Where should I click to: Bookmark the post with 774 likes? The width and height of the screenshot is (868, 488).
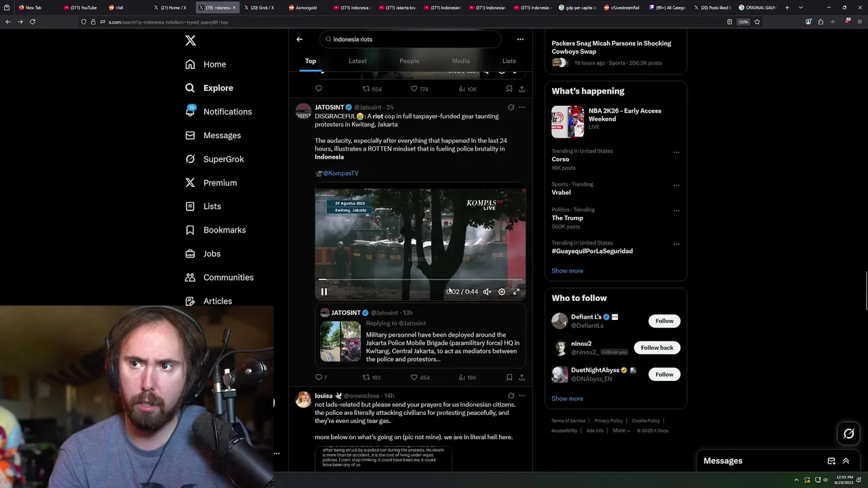(509, 89)
